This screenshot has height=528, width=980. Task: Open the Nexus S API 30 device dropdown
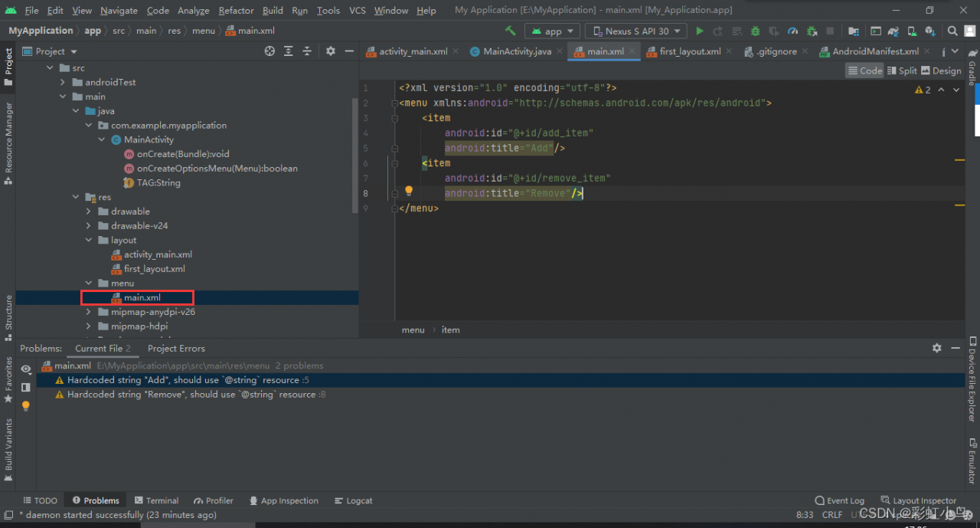(637, 31)
